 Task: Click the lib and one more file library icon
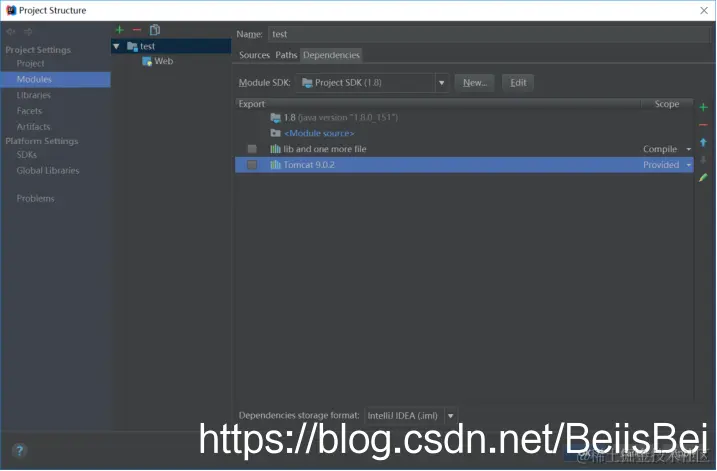point(275,149)
